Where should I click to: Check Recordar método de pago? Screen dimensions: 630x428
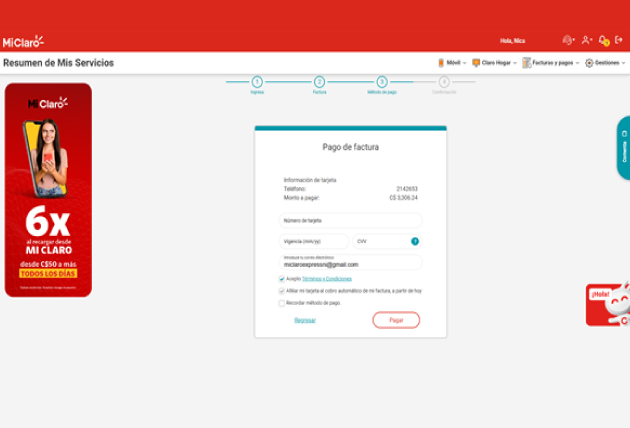click(282, 303)
